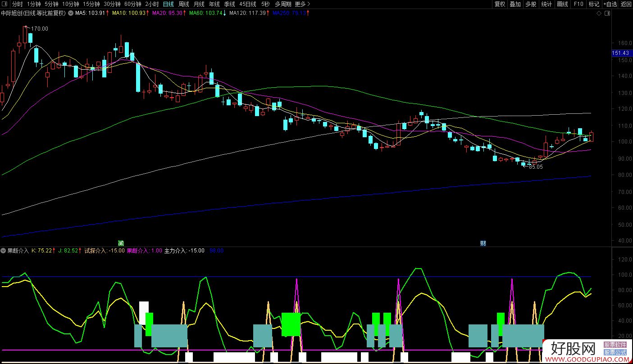The image size is (633, 364).
Task: Click the 主力介入: -15.00 label
Action: click(x=184, y=251)
